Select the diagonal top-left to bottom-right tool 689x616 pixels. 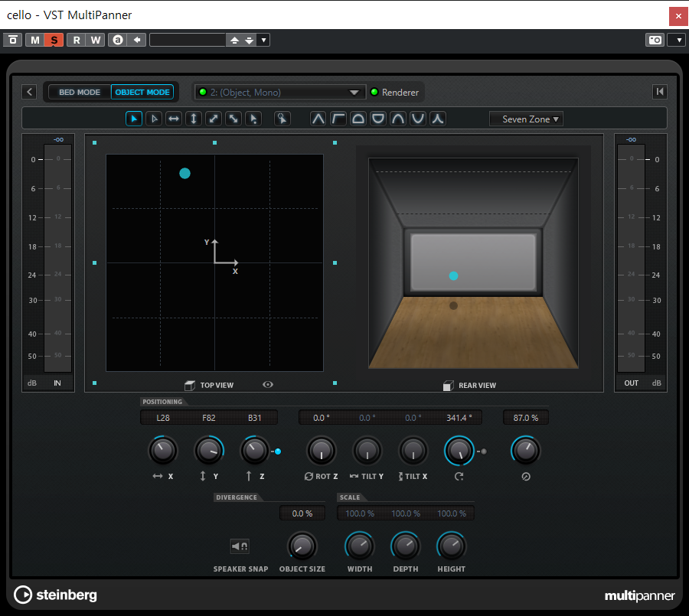click(x=233, y=119)
